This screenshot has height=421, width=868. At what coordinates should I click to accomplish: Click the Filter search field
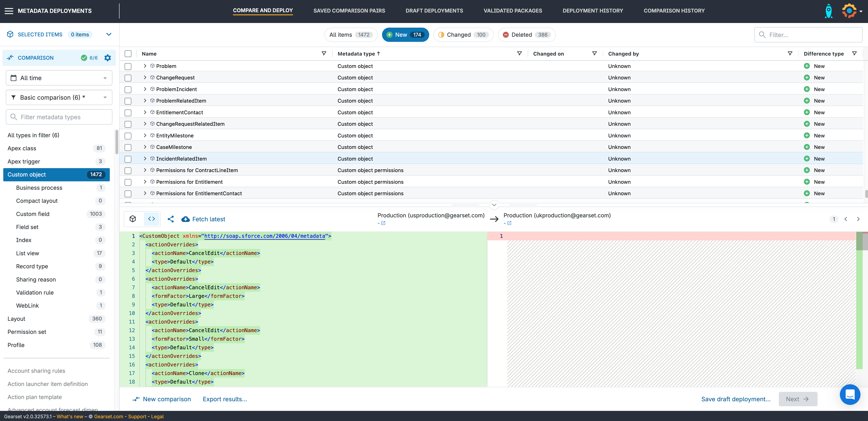tap(812, 35)
